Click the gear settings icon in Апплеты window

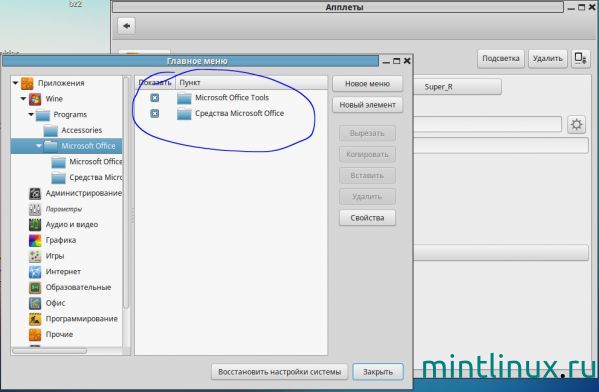(x=576, y=124)
